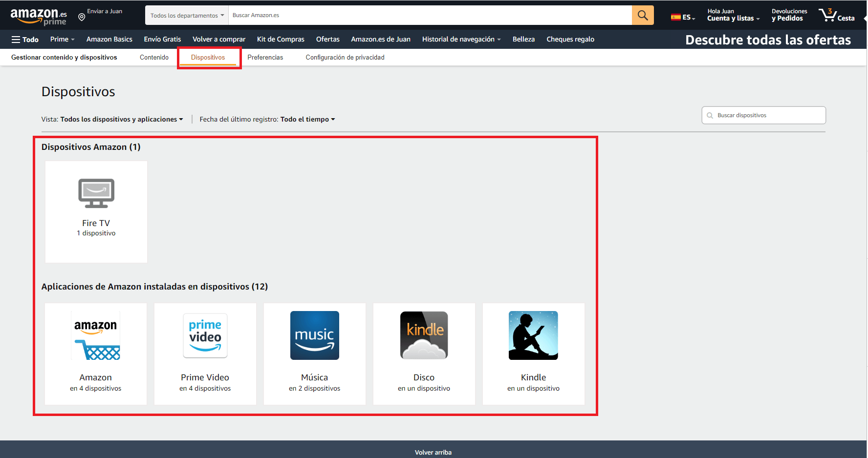The width and height of the screenshot is (868, 458).
Task: Open the Ofertas link
Action: click(328, 40)
